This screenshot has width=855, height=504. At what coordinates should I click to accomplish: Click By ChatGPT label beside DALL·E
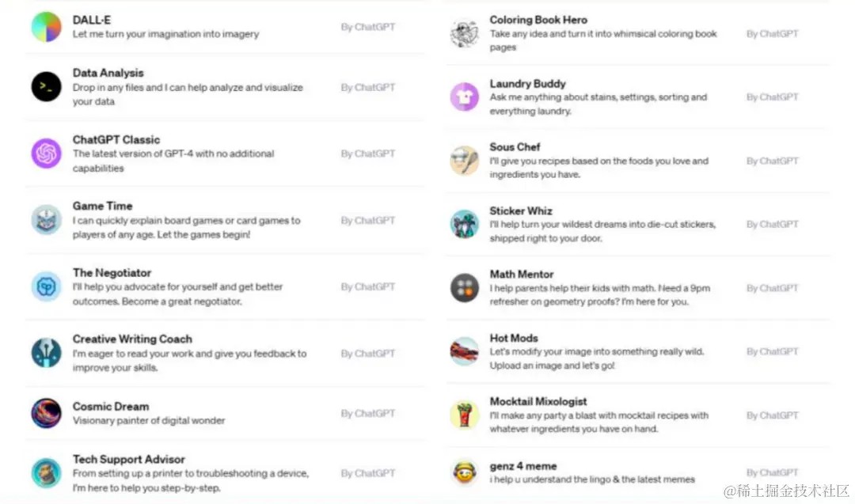tap(368, 27)
